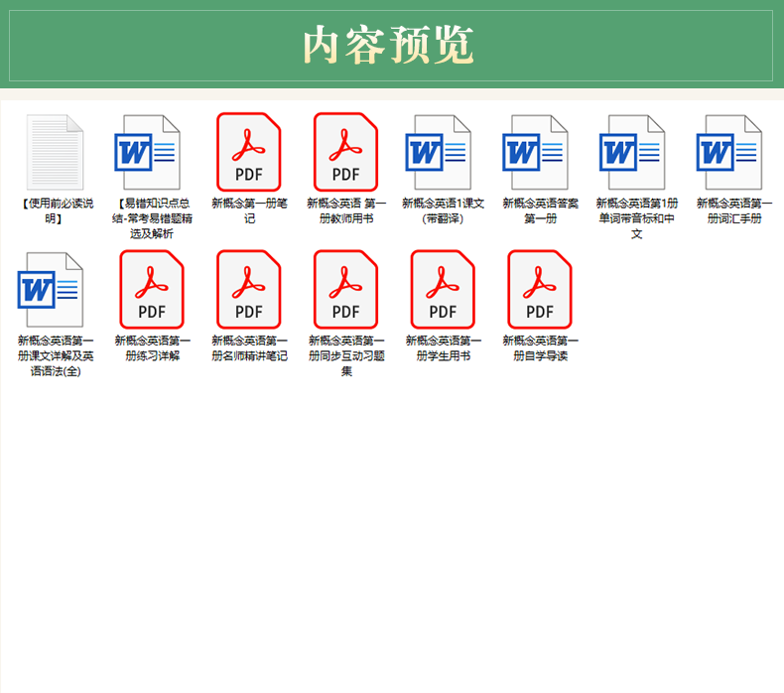The image size is (784, 693).
Task: Open PDF icon for 第一册同步互动习题集
Action: (345, 290)
